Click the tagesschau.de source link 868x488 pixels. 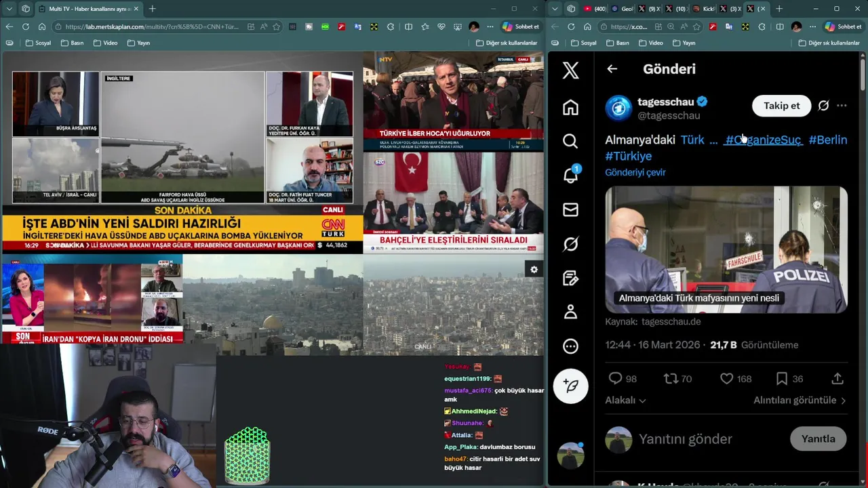671,322
